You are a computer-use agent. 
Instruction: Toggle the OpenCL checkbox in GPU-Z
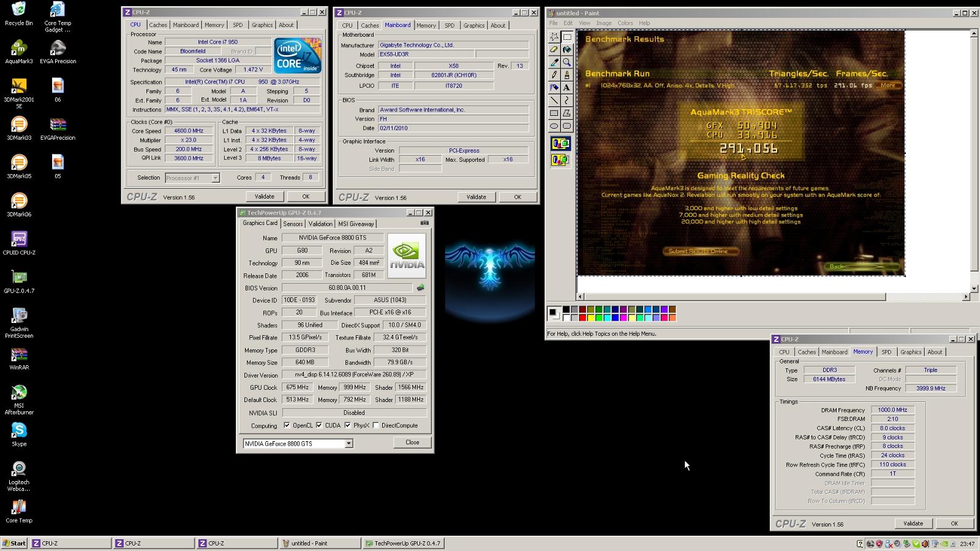(x=287, y=425)
